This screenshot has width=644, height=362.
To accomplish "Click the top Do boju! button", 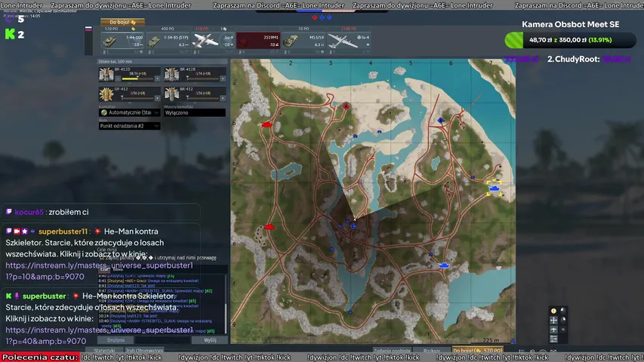I will pyautogui.click(x=122, y=22).
